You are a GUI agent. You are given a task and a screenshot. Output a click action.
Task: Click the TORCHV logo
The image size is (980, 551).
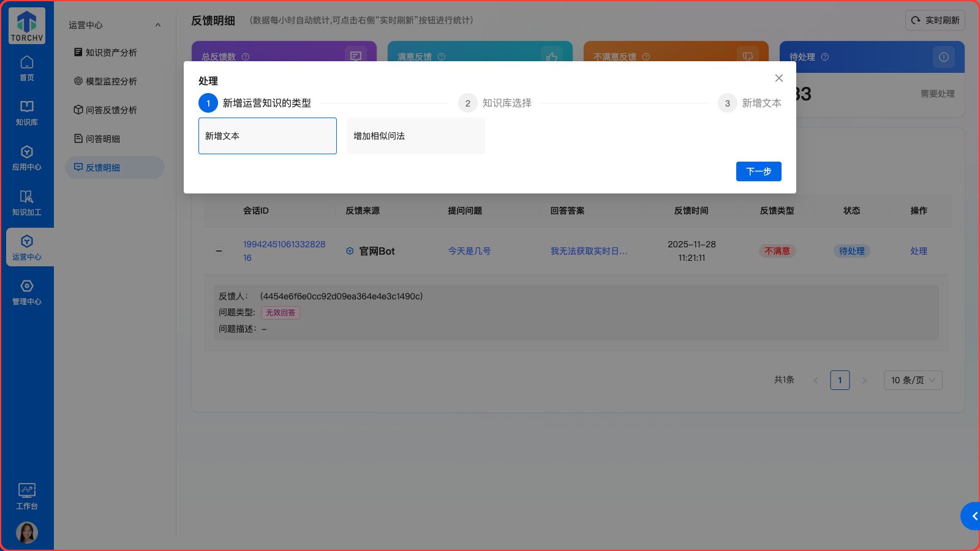point(27,26)
